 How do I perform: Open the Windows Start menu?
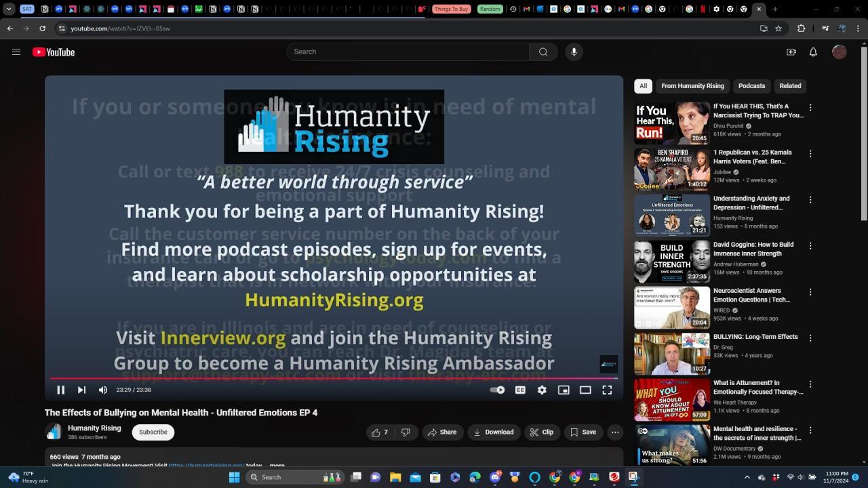[x=234, y=477]
